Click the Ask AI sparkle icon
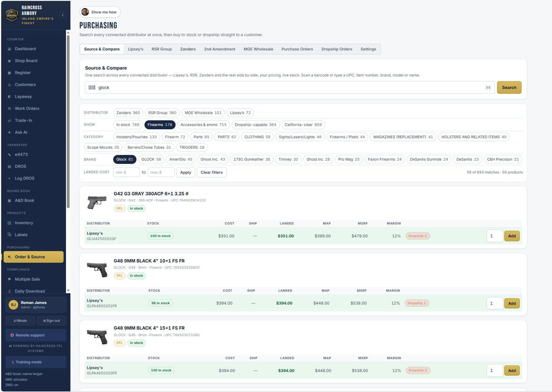Image resolution: width=552 pixels, height=392 pixels. point(9,133)
